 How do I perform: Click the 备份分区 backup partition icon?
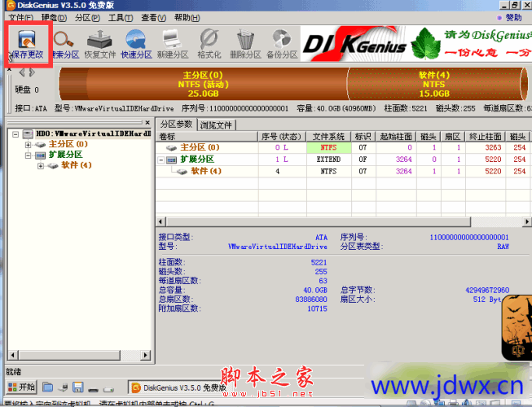pos(282,44)
